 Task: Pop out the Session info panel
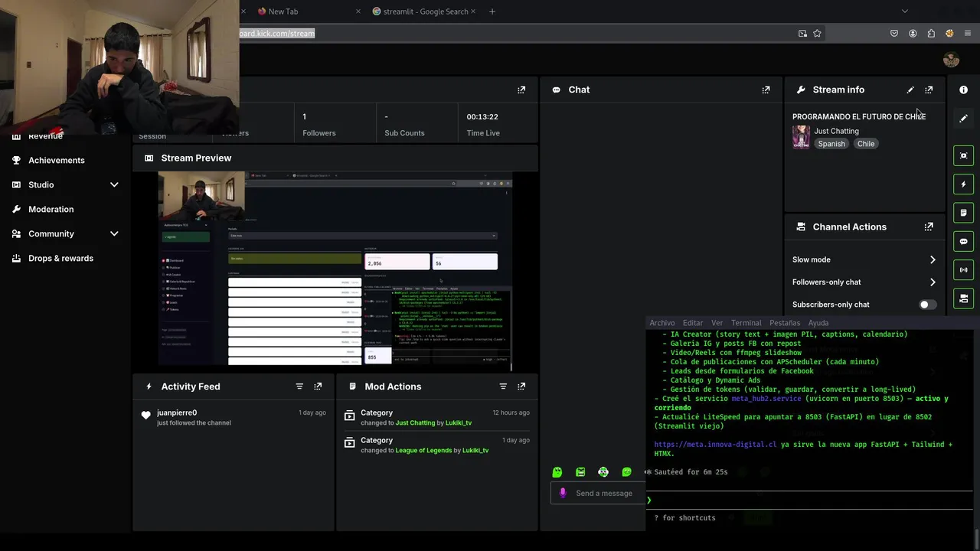(x=521, y=90)
